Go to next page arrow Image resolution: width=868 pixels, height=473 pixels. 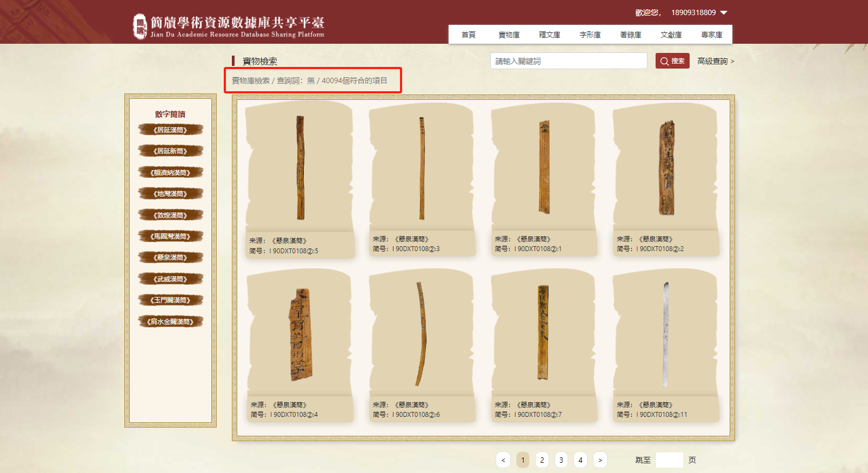(600, 460)
